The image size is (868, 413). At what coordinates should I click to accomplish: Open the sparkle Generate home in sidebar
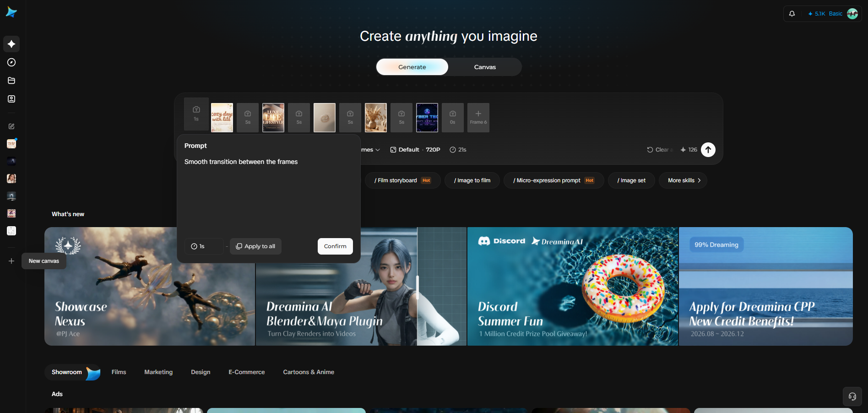click(11, 44)
